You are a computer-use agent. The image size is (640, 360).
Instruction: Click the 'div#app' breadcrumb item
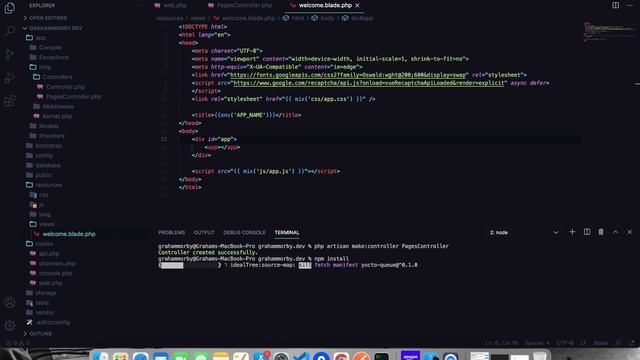[x=358, y=18]
